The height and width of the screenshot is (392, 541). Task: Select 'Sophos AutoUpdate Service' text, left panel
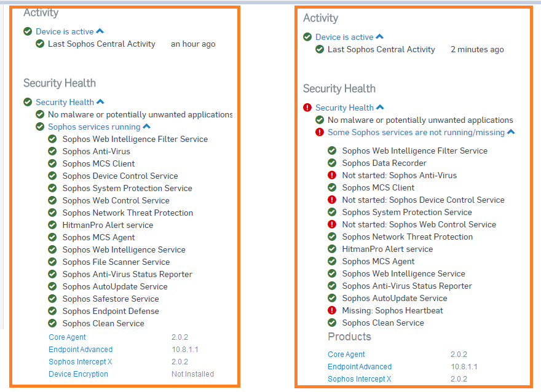pyautogui.click(x=115, y=286)
